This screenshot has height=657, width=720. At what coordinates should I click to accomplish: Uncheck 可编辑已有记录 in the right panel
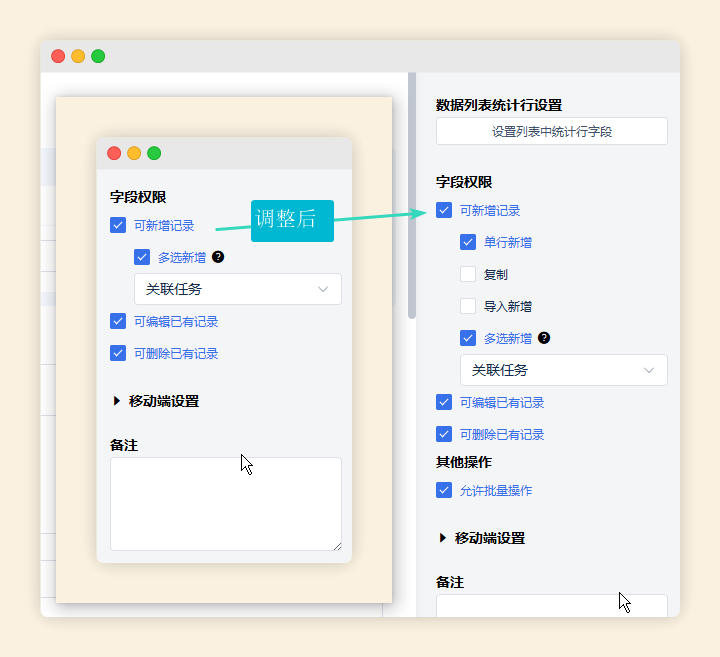tap(444, 402)
